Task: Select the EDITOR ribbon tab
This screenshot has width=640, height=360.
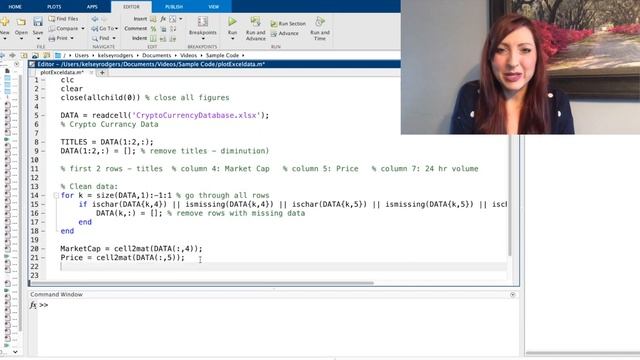Action: 131,7
